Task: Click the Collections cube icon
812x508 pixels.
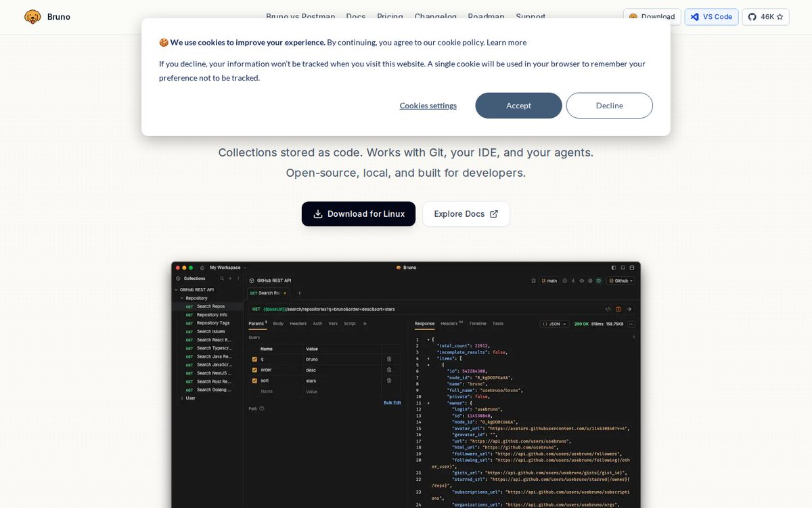Action: (x=178, y=278)
